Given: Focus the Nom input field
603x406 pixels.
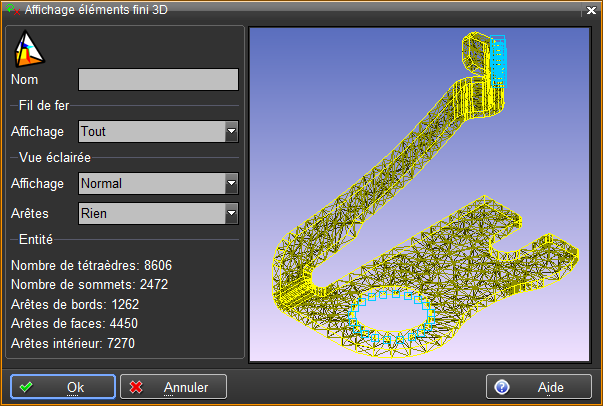Looking at the screenshot, I should (x=158, y=80).
